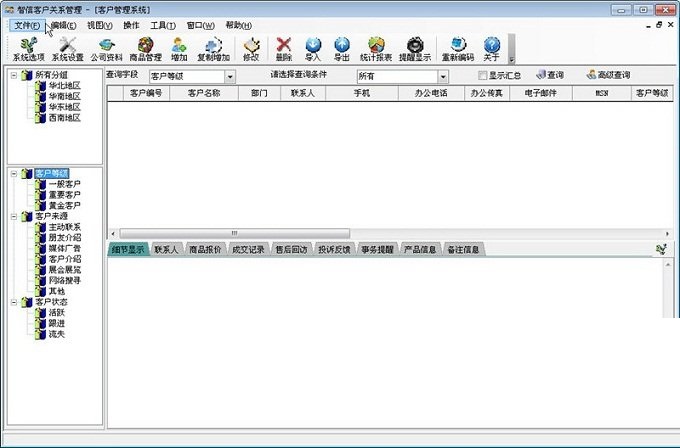Open the 统计报表 report icon
Viewport: 680px width, 448px height.
[376, 48]
